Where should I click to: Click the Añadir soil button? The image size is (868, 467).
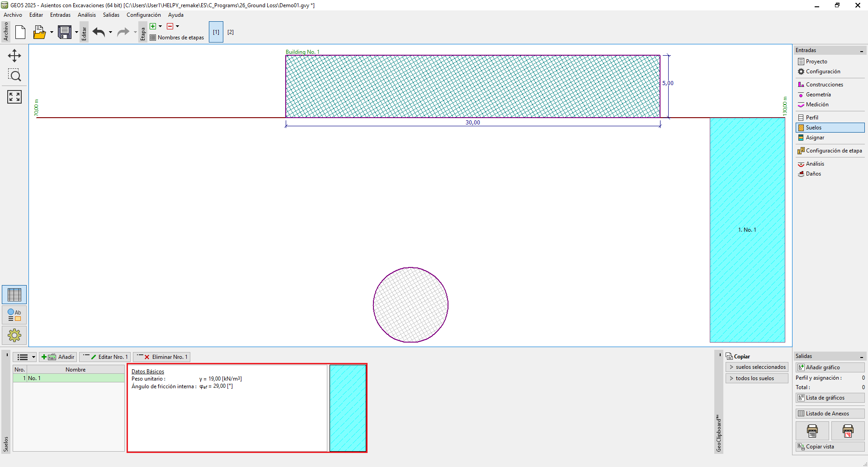pyautogui.click(x=58, y=357)
